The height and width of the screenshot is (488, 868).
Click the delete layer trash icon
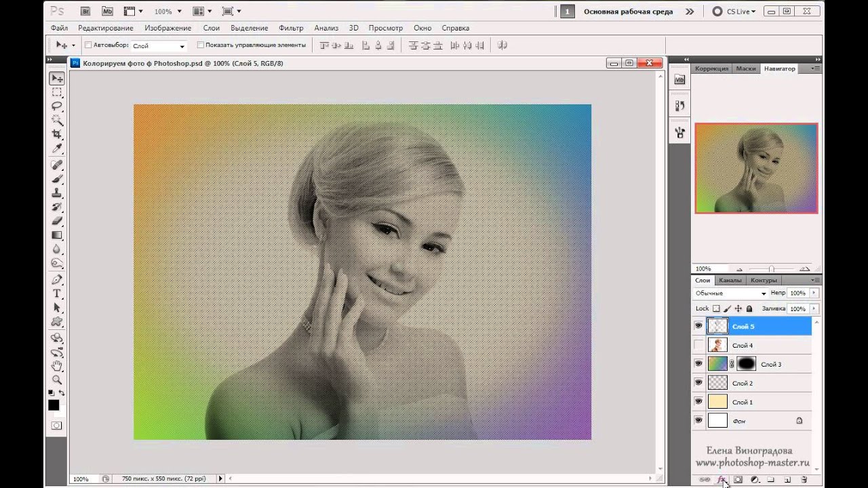(804, 480)
